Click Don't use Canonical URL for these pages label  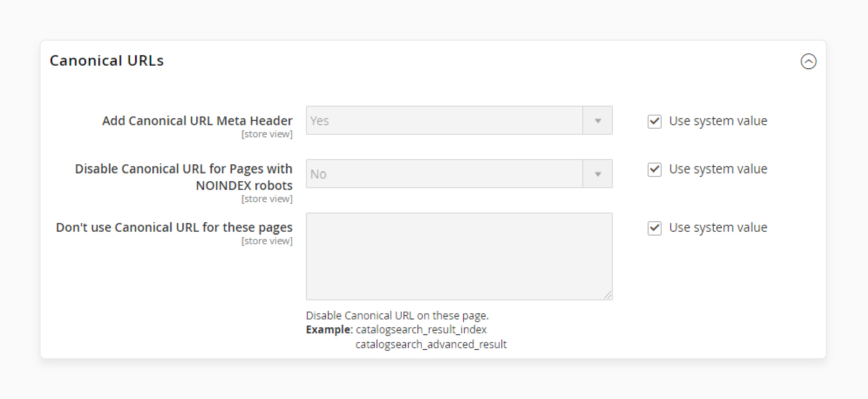pyautogui.click(x=174, y=227)
